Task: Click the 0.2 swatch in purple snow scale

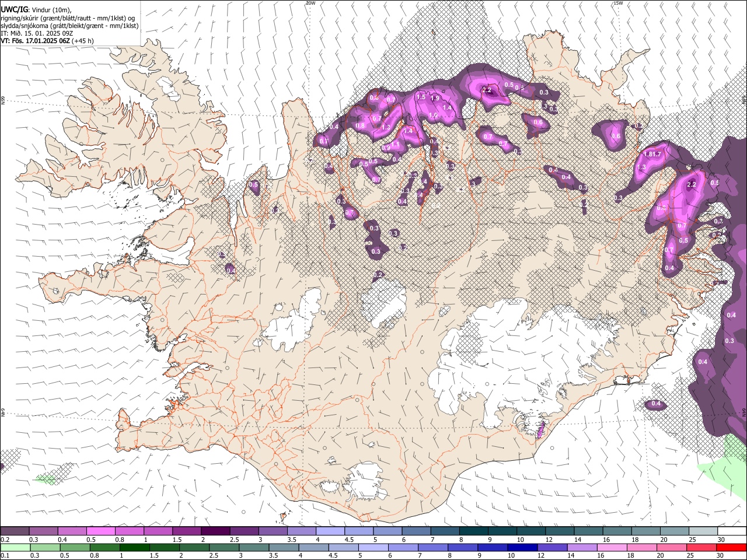Action: click(15, 531)
